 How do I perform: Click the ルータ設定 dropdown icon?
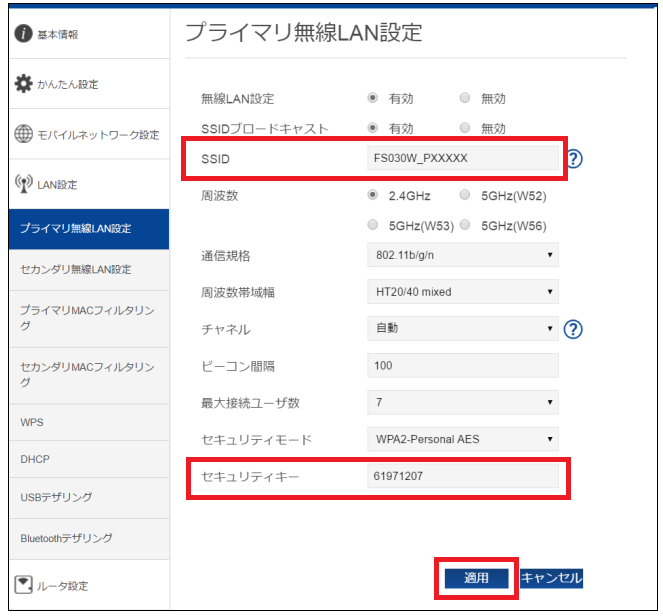(24, 585)
